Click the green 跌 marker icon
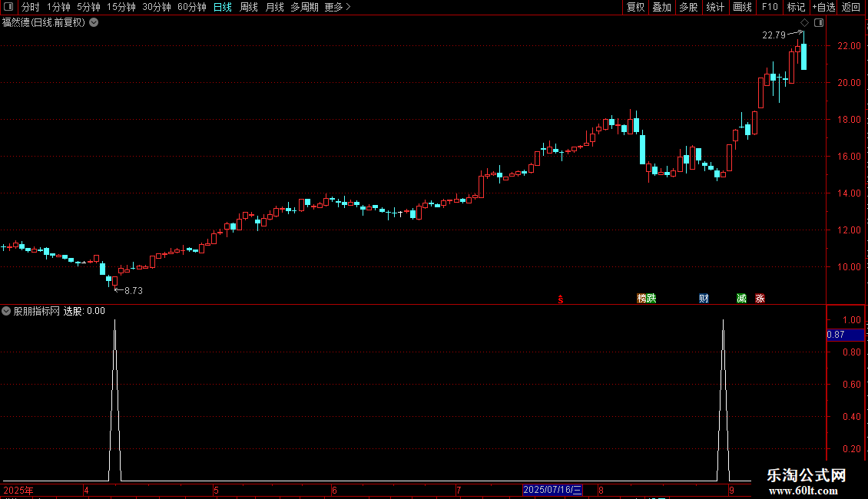 [651, 299]
